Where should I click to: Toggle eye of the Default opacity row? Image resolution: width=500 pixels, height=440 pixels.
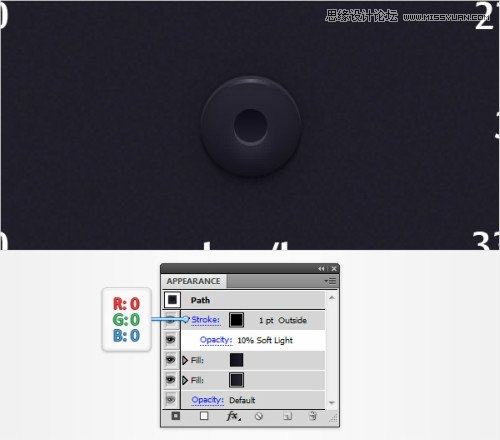tap(170, 399)
